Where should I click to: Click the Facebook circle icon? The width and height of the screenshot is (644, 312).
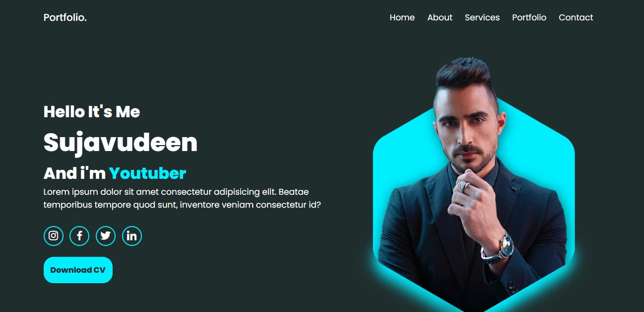pos(79,235)
